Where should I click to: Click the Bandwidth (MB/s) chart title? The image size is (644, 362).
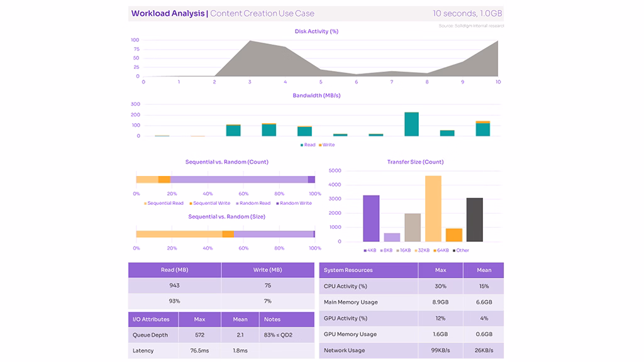(x=316, y=96)
